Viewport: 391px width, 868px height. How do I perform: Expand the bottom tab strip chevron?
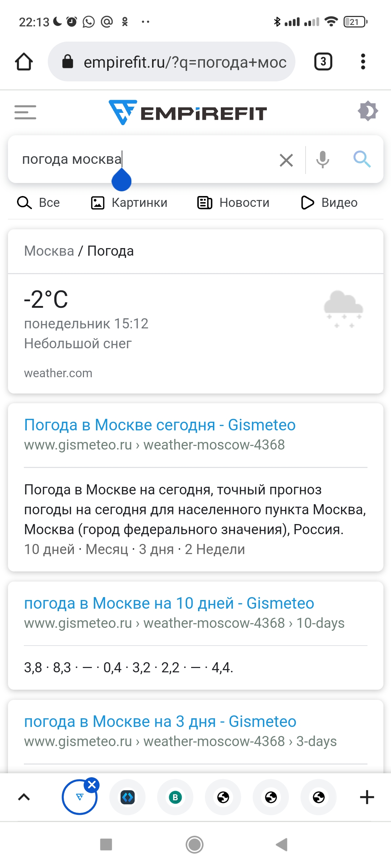point(24,797)
